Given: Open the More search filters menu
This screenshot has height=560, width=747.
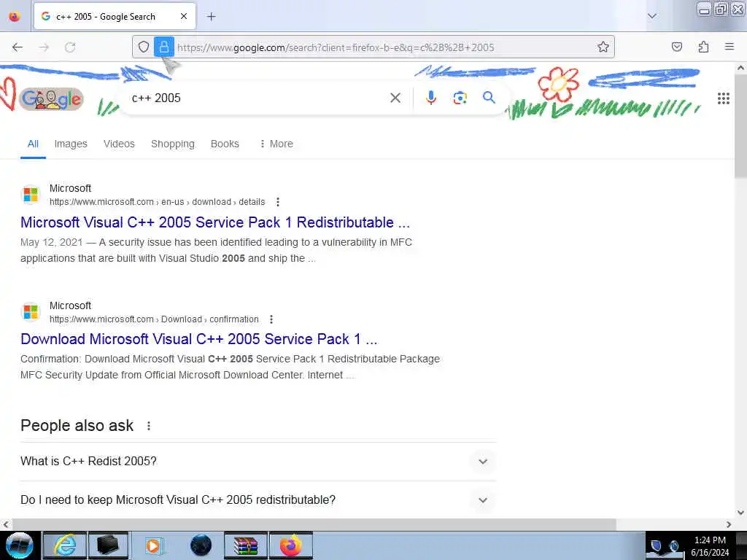Looking at the screenshot, I should pos(276,144).
